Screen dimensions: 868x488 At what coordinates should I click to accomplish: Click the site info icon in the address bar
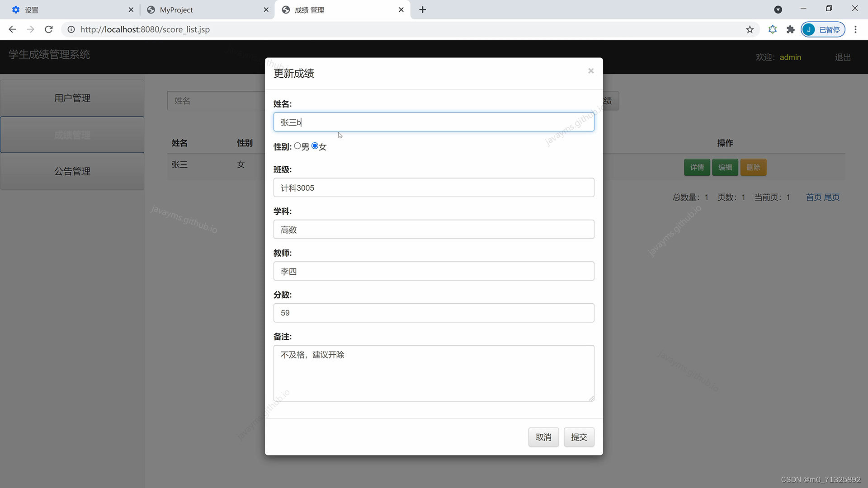tap(71, 29)
